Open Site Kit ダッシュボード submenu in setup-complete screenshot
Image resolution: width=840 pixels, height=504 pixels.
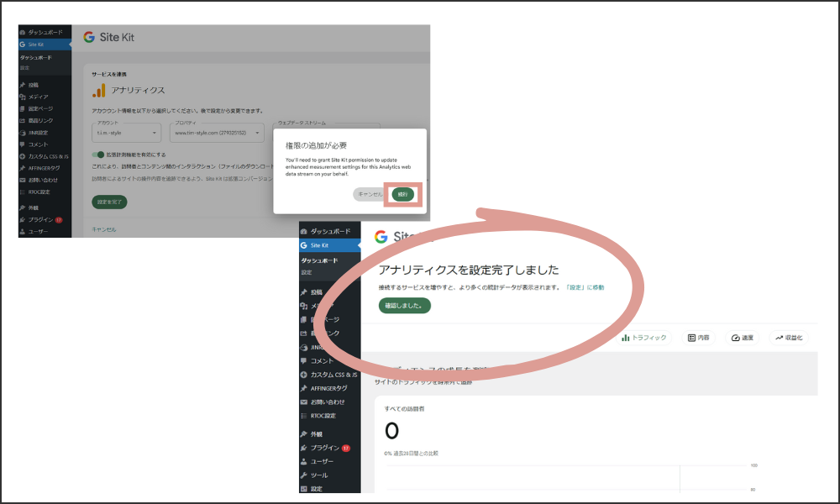coord(320,261)
